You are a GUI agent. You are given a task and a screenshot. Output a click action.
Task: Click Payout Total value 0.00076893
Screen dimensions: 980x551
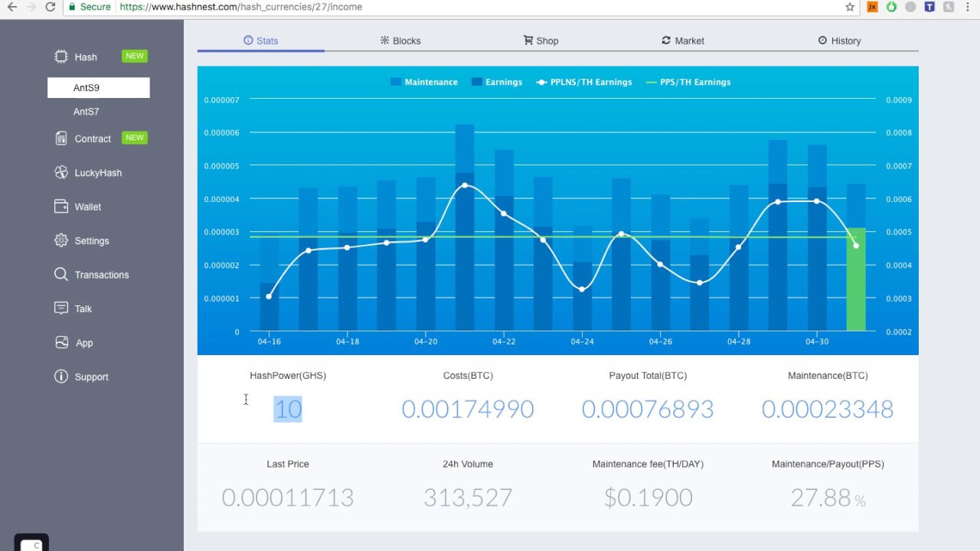point(648,409)
